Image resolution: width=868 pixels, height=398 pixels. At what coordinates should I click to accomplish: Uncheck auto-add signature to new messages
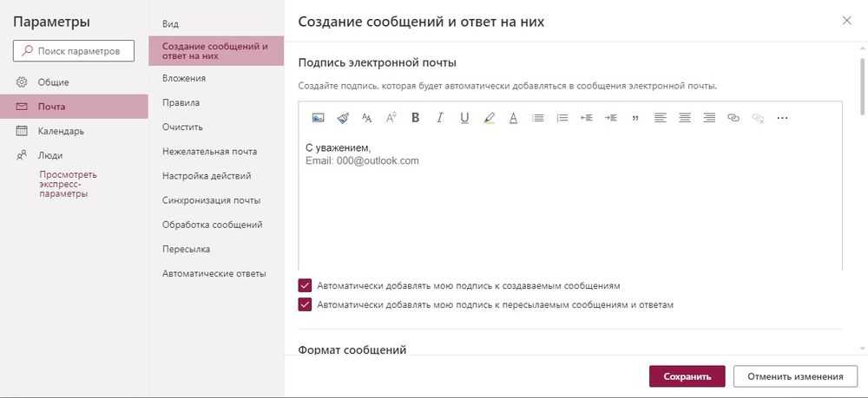click(x=305, y=285)
